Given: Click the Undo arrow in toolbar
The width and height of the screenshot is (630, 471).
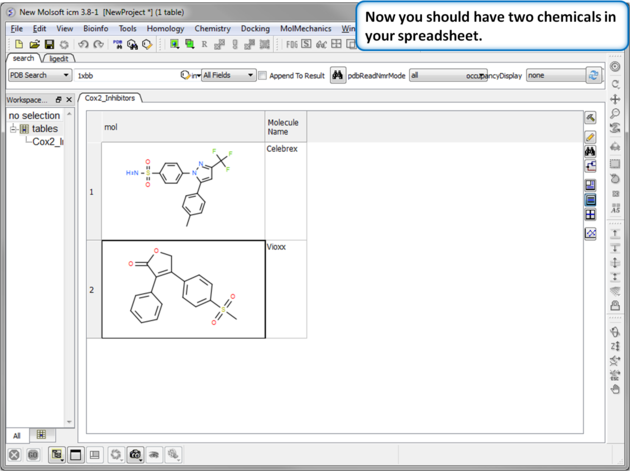Looking at the screenshot, I should pos(83,44).
